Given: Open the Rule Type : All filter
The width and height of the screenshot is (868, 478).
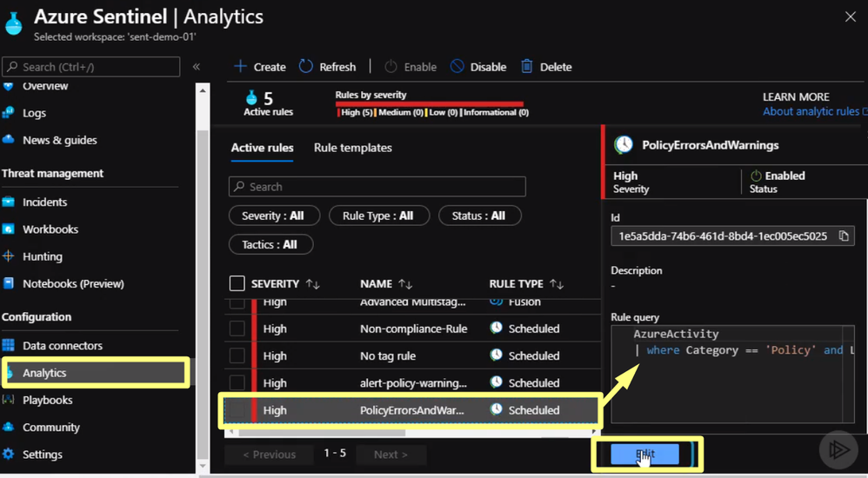Looking at the screenshot, I should tap(379, 216).
